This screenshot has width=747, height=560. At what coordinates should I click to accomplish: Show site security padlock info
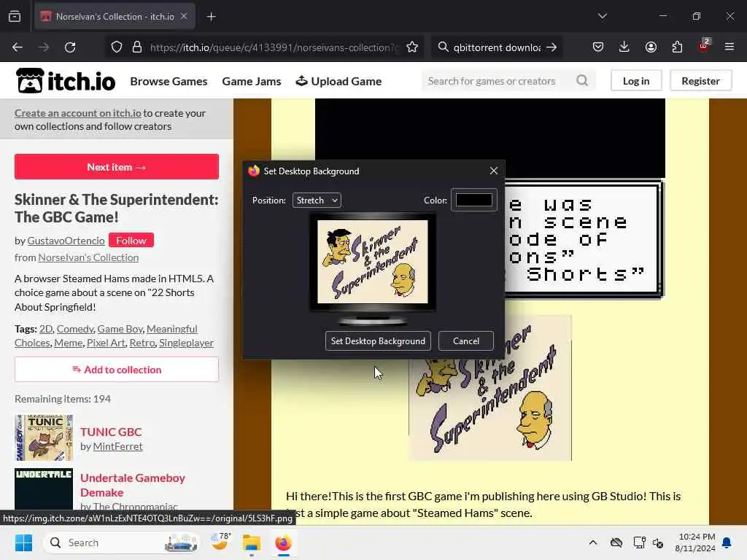(137, 47)
